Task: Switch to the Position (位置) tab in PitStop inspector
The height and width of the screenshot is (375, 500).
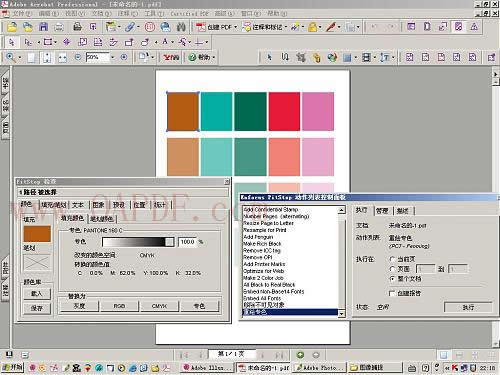Action: [139, 205]
